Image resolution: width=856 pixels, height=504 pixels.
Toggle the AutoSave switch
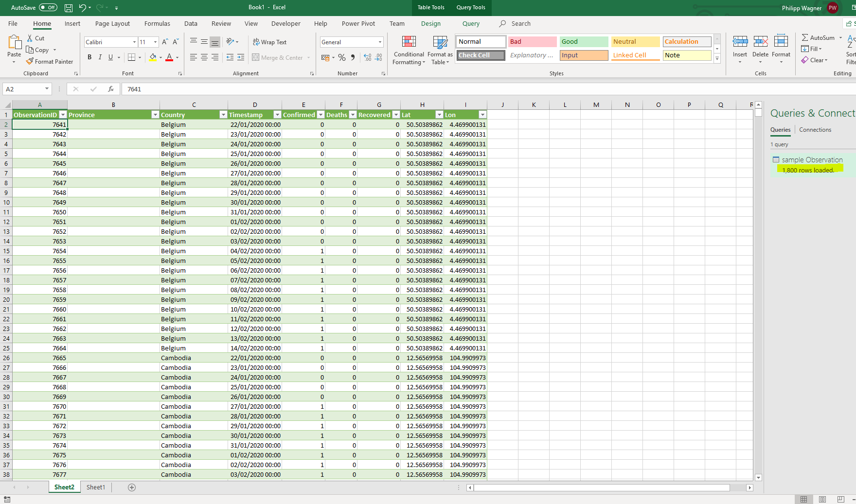click(x=48, y=8)
